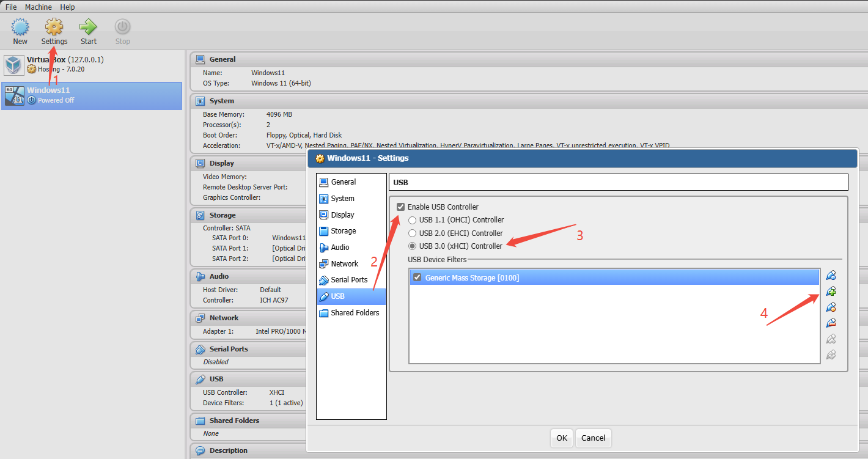The height and width of the screenshot is (459, 868).
Task: Switch to Shared Folders settings category
Action: (351, 313)
